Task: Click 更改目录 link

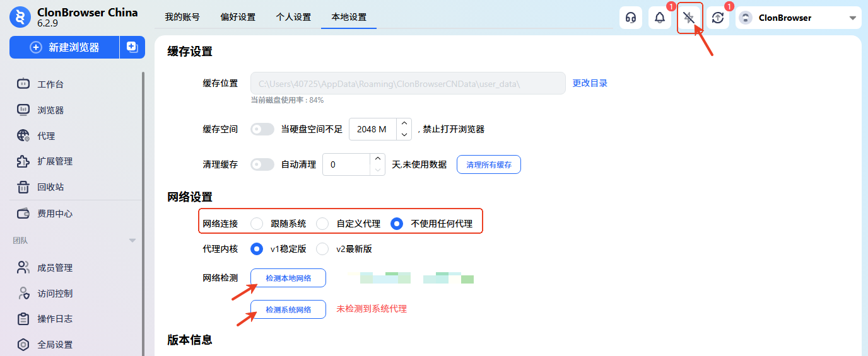Action: (x=590, y=83)
